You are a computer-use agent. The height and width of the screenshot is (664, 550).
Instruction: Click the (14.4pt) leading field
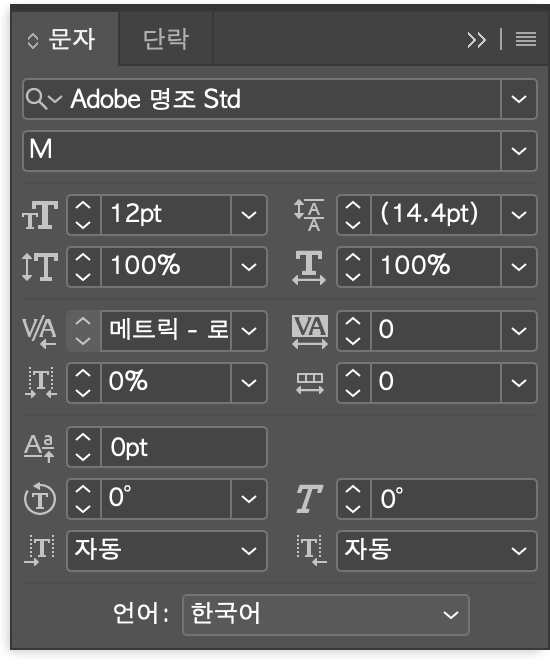436,215
